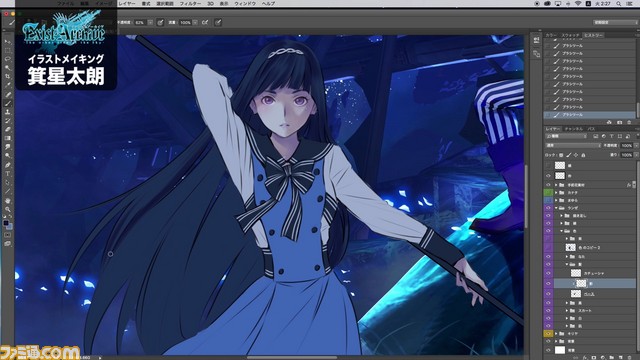This screenshot has width=640, height=360.
Task: Click the canvas horizontal scrollbar
Action: (292, 358)
